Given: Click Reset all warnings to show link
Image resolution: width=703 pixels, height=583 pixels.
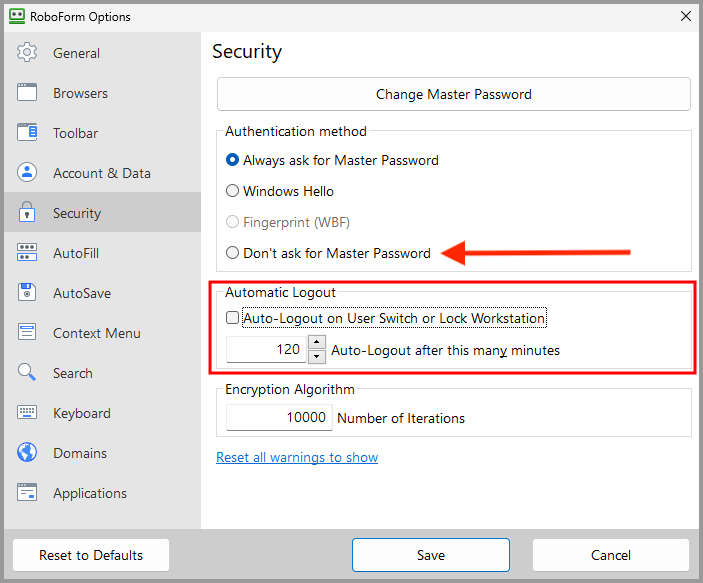Looking at the screenshot, I should [x=297, y=457].
